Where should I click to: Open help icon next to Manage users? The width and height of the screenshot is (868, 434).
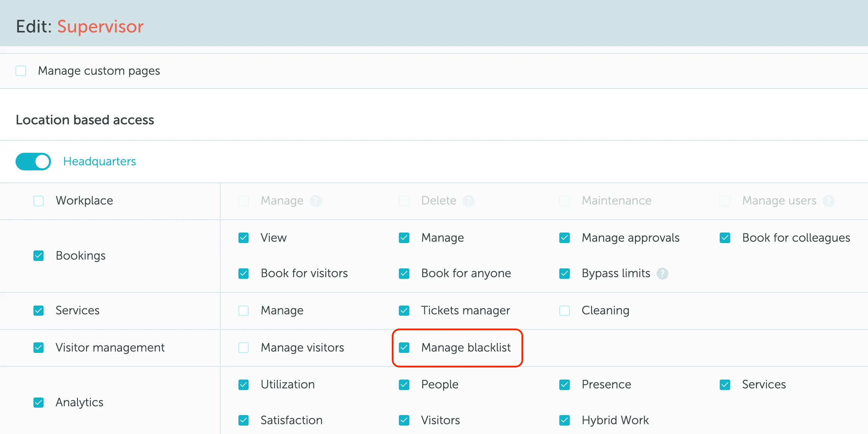click(x=828, y=201)
